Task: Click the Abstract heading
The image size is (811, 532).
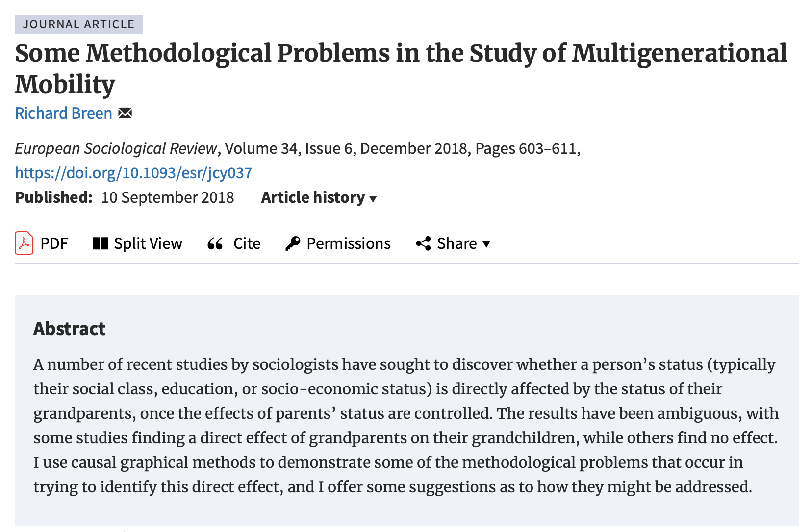Action: pos(69,329)
